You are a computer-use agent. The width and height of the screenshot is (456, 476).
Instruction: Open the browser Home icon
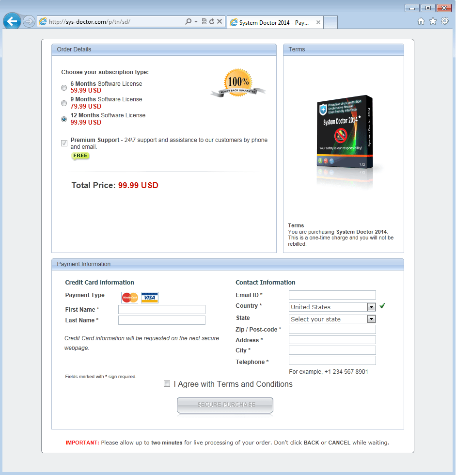tap(421, 21)
